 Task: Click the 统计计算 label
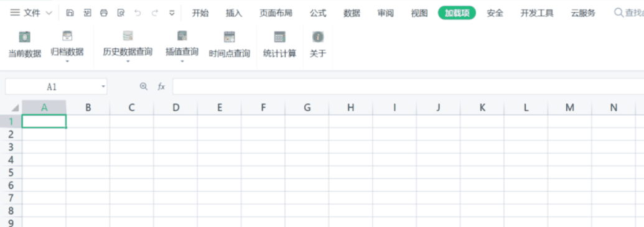tap(280, 53)
